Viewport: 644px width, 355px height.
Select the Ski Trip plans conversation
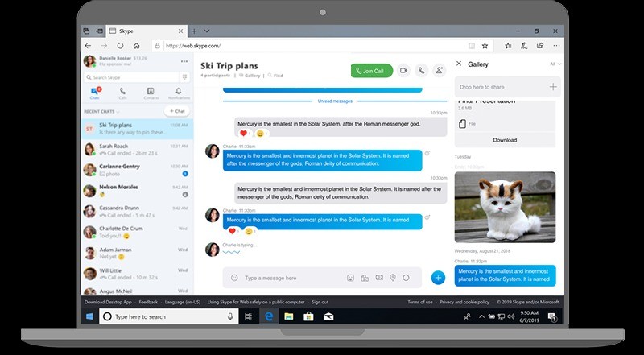[137, 129]
